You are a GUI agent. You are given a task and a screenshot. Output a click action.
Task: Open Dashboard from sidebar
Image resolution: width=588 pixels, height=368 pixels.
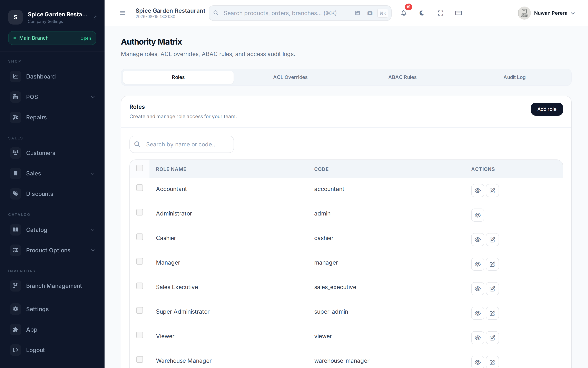[52, 76]
